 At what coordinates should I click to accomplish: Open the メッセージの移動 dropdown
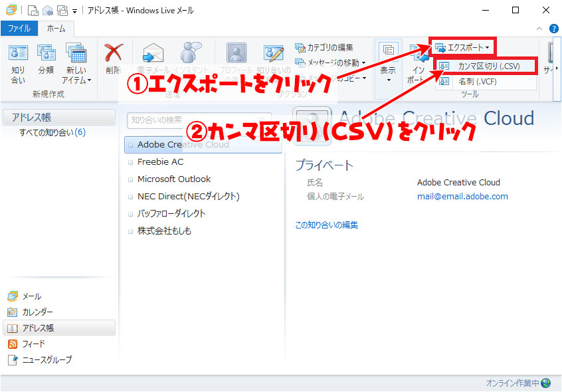click(x=330, y=62)
